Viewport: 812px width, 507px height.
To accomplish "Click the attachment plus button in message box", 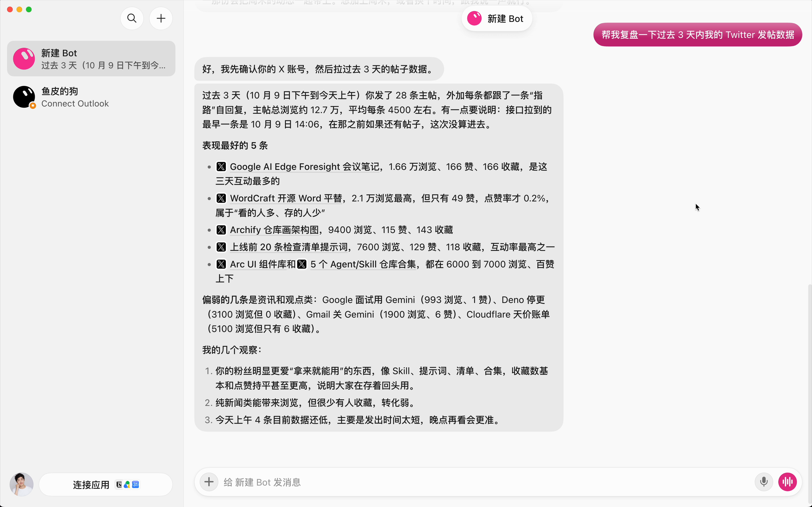I will coord(209,482).
